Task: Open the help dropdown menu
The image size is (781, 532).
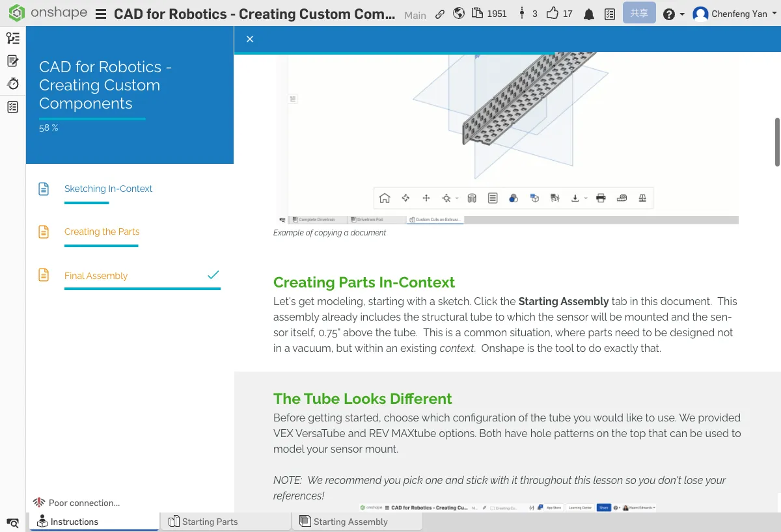Action: click(674, 13)
